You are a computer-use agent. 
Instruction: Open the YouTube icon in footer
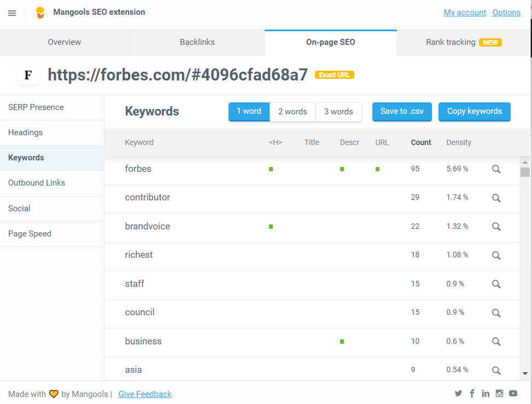tap(513, 394)
